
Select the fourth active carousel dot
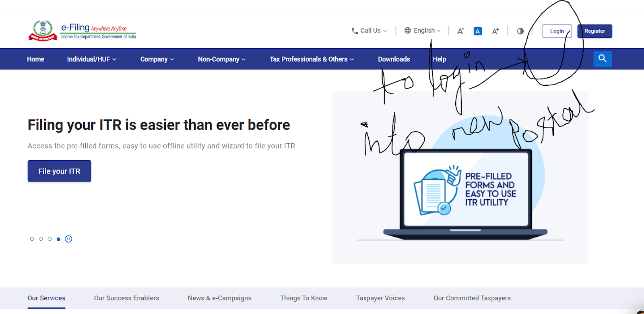(58, 239)
